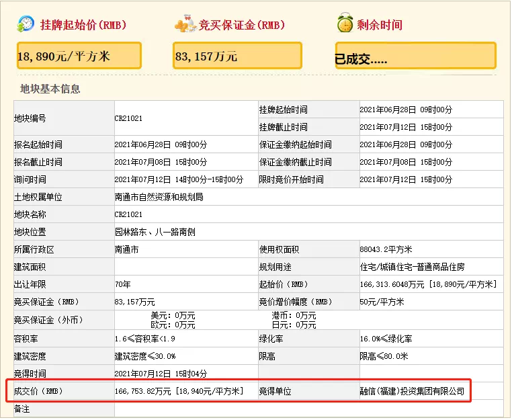Viewport: 512px width, 420px height.
Task: Click the 挂牌起始价(RMB) heading
Action: click(83, 25)
